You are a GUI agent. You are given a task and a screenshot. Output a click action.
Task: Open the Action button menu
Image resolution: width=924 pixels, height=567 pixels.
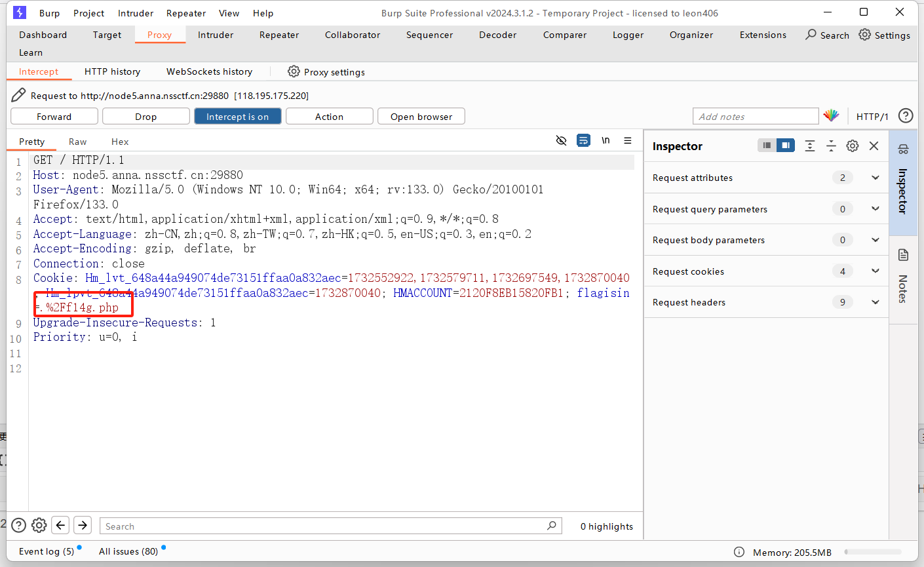pos(329,116)
